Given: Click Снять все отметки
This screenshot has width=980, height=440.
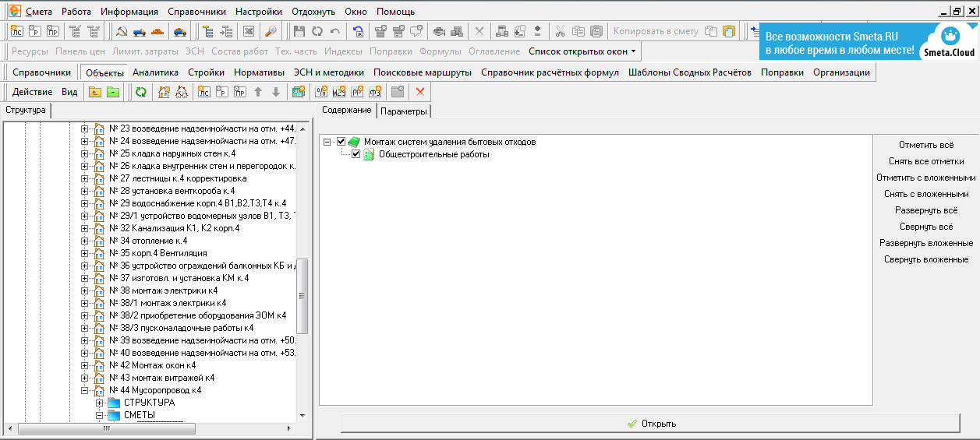Looking at the screenshot, I should tap(926, 161).
